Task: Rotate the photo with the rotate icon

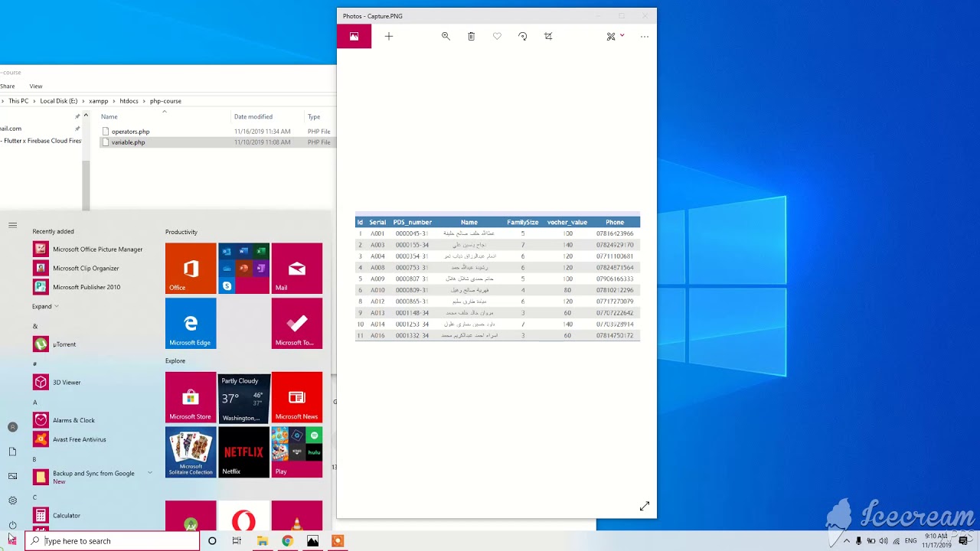Action: coord(523,36)
